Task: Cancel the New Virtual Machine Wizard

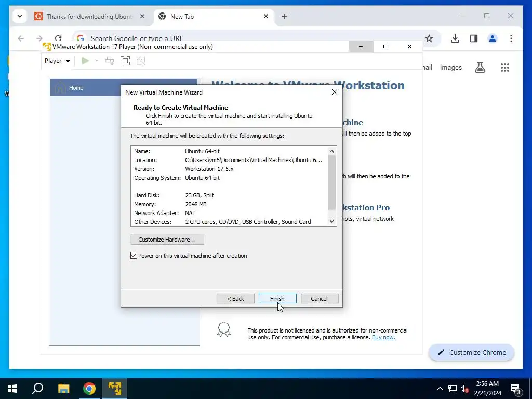Action: point(320,299)
